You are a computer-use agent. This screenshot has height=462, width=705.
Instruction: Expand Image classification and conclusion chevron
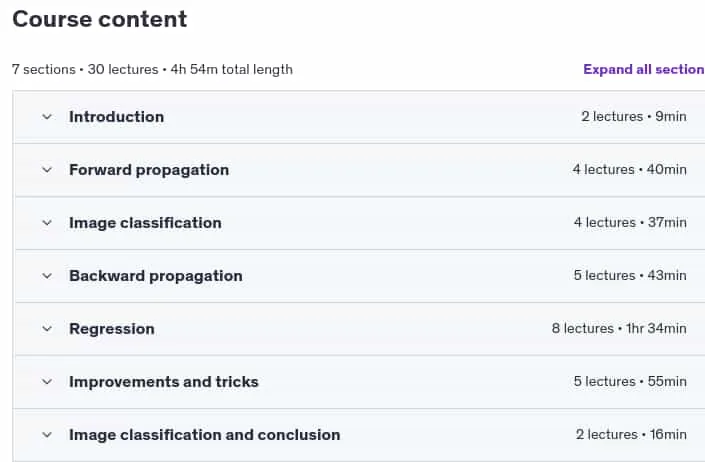(47, 435)
